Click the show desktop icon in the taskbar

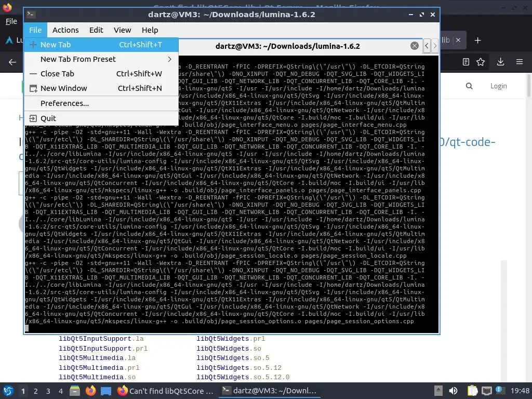[106, 391]
